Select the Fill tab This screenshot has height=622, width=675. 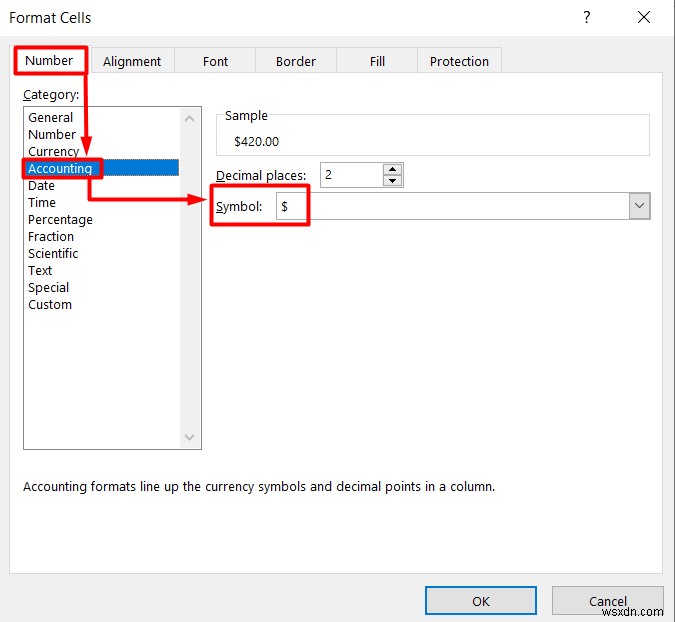click(x=377, y=61)
